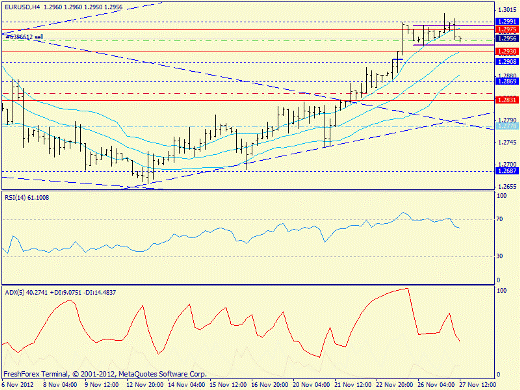The image size is (520, 390).
Task: Click the 100 scale value in RSI panel
Action: coord(502,196)
